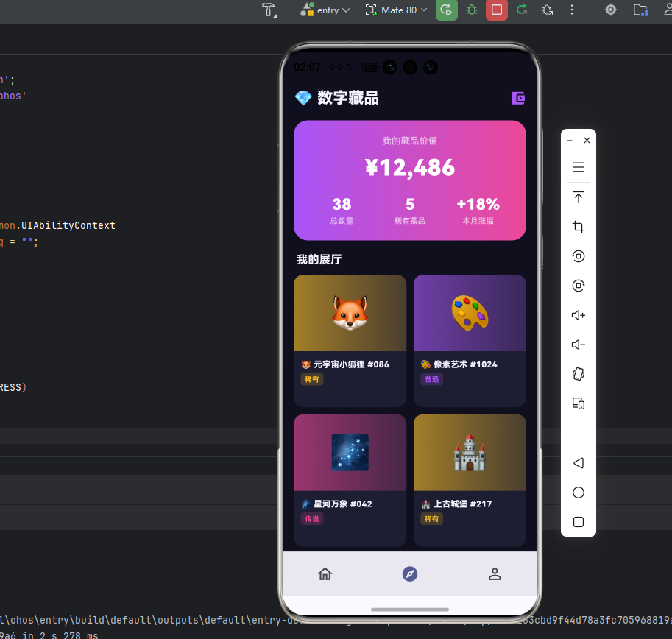Open the 上古城堡 #217 castle card image
The image size is (672, 639).
pyautogui.click(x=470, y=452)
